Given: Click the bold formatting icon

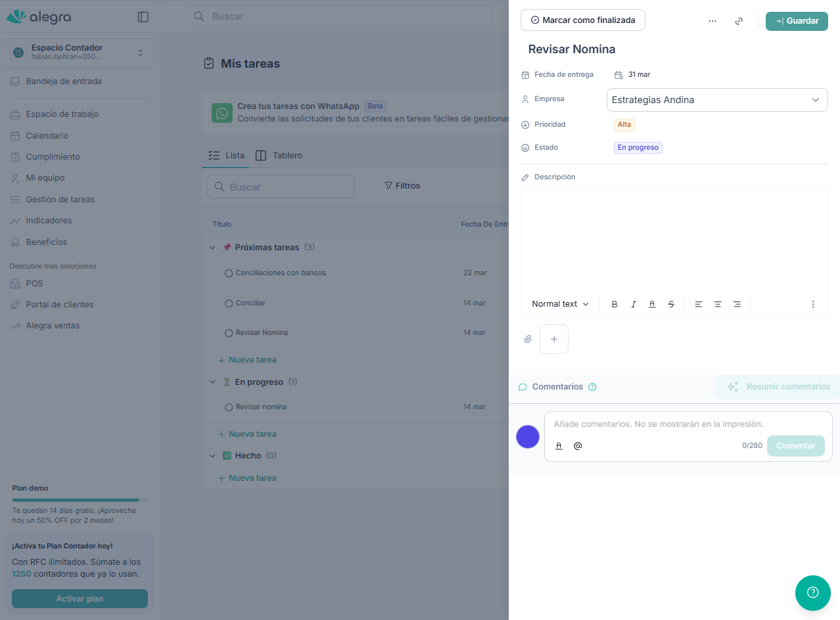Looking at the screenshot, I should click(x=615, y=304).
